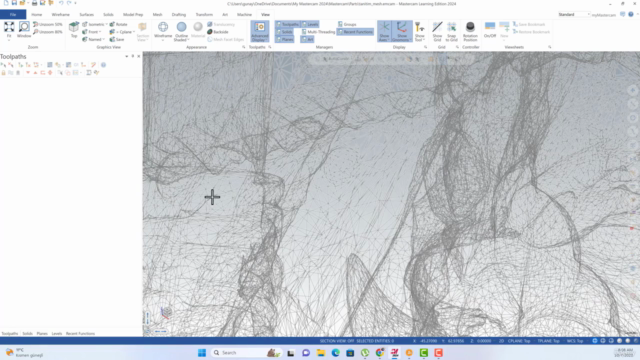Image resolution: width=640 pixels, height=360 pixels.
Task: Select Wireframe appearance
Action: (163, 30)
